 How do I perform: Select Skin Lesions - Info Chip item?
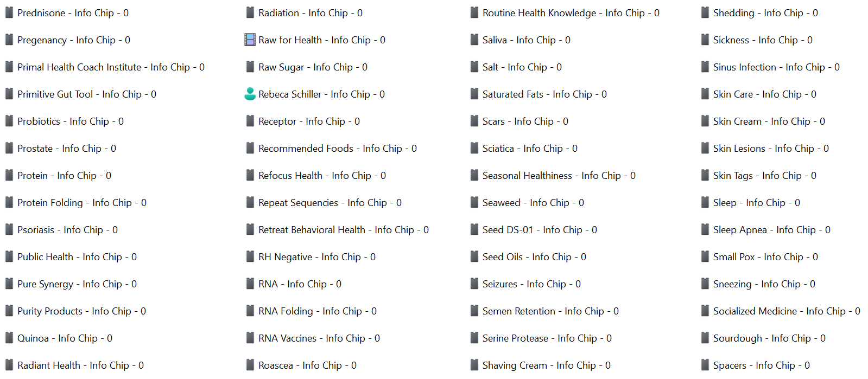(770, 149)
